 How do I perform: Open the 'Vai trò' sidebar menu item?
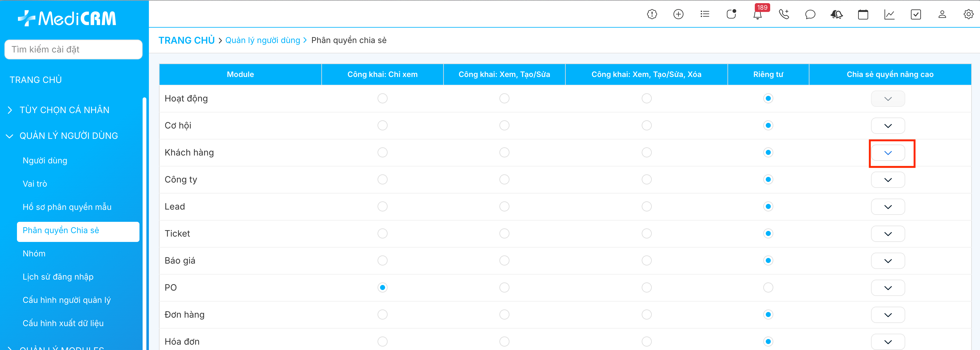pos(35,184)
